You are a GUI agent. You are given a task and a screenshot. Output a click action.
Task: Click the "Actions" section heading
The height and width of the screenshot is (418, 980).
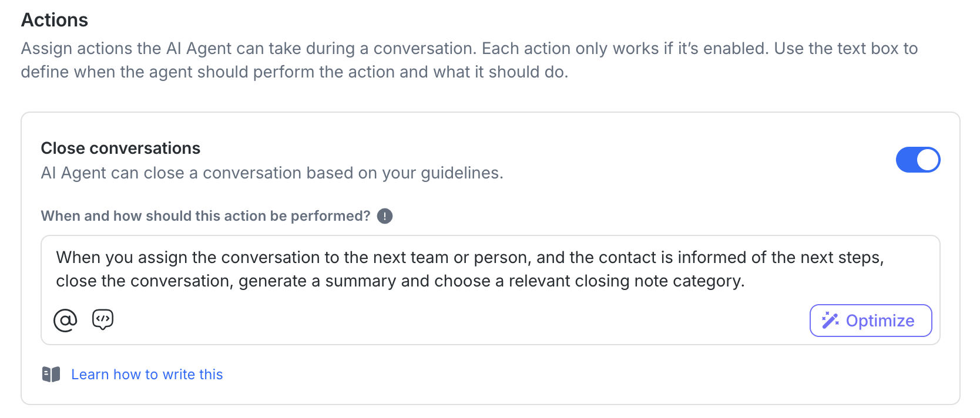(x=55, y=20)
